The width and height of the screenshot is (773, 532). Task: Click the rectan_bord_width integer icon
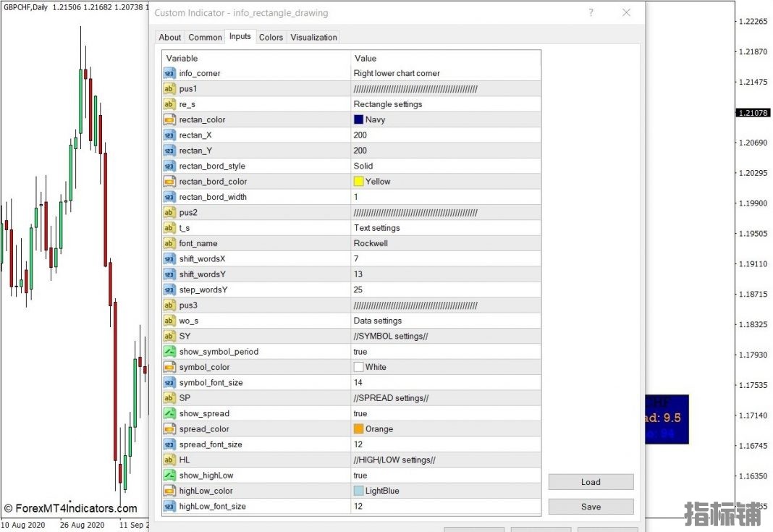pos(169,197)
